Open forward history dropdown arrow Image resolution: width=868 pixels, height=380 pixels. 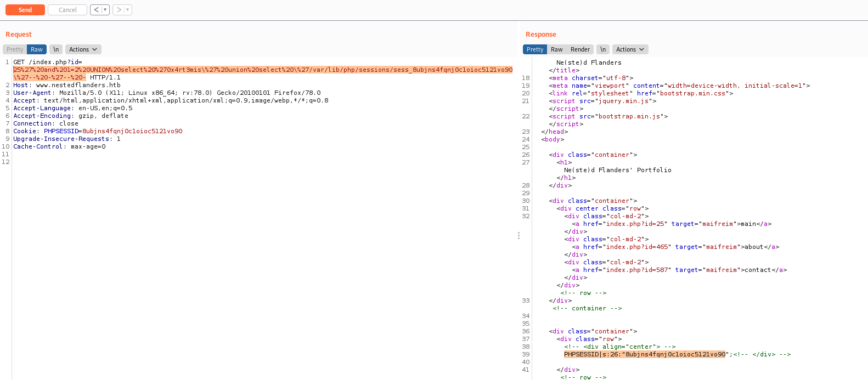tap(128, 10)
